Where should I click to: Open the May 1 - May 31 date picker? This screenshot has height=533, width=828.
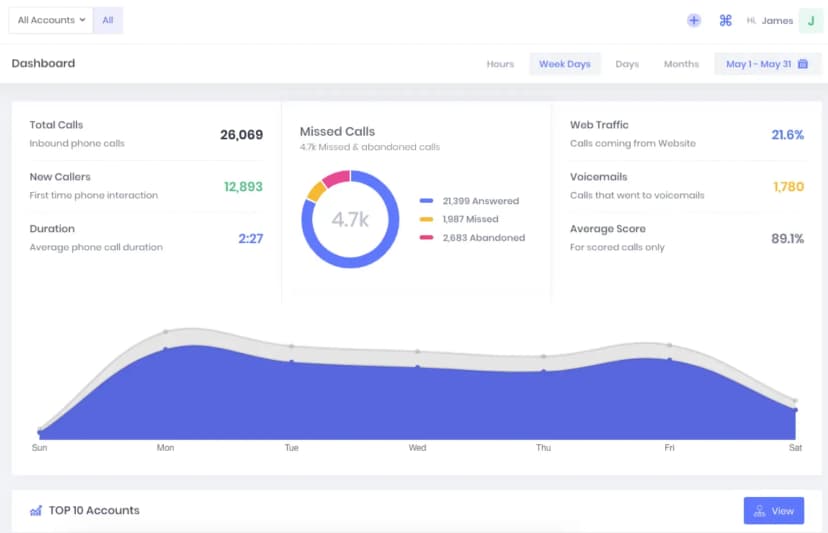pos(767,64)
